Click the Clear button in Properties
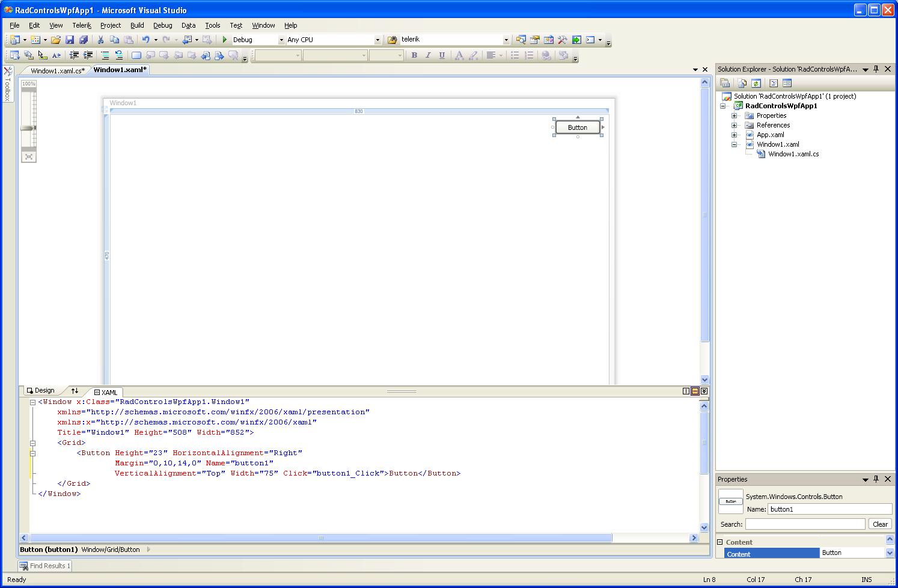The width and height of the screenshot is (898, 588). [880, 524]
